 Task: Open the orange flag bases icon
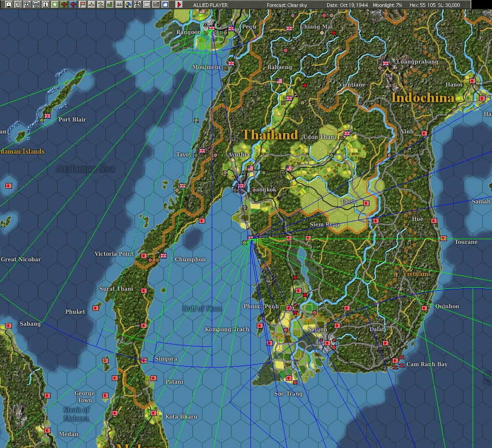pos(82,5)
